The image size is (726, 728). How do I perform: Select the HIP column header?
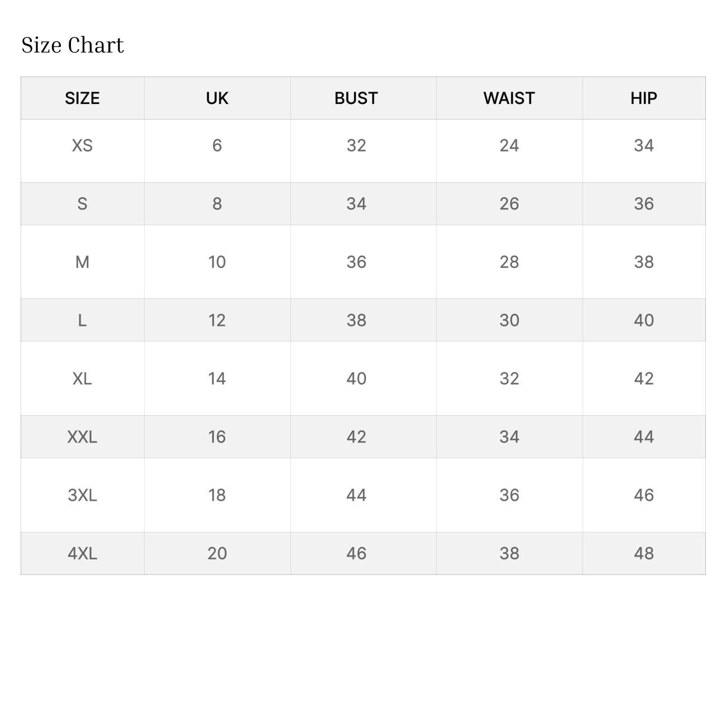pos(643,98)
